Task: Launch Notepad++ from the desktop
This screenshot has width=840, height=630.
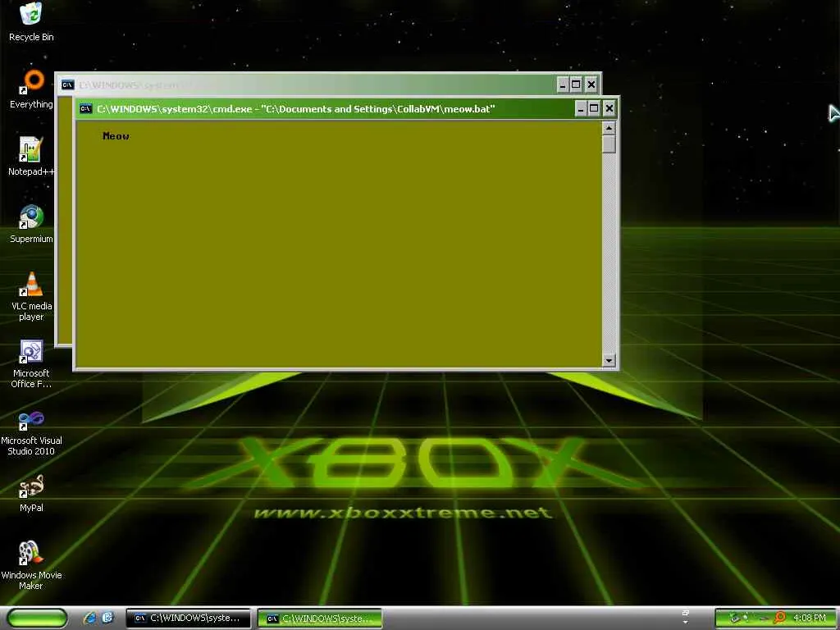Action: point(31,156)
